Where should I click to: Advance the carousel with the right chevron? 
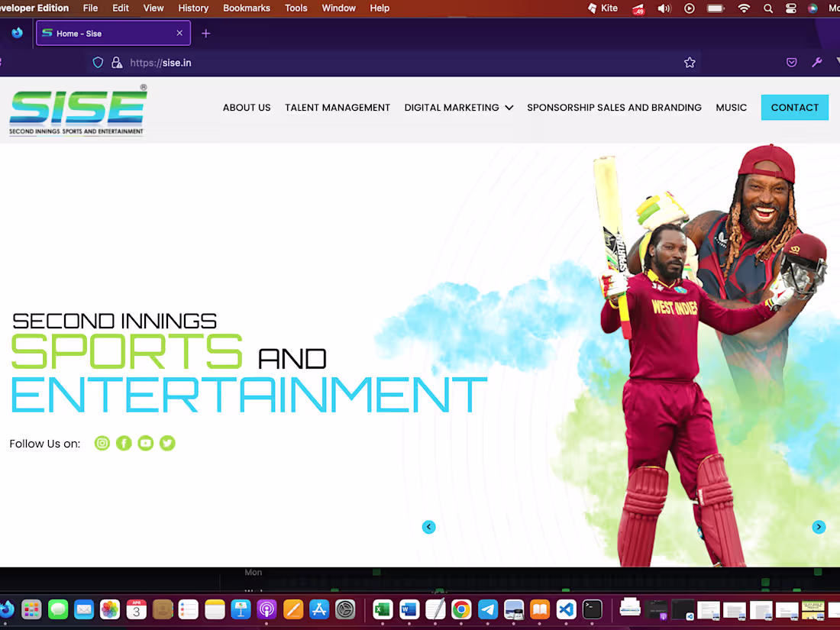click(819, 527)
